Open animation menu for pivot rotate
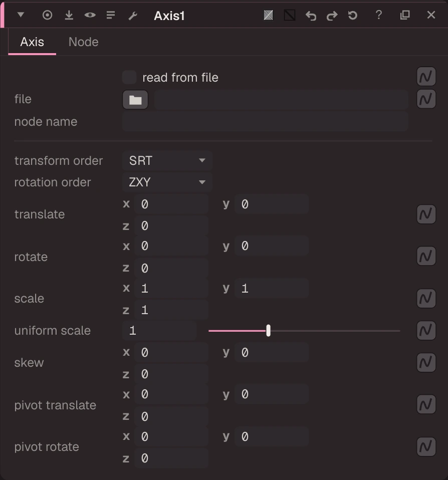 426,446
